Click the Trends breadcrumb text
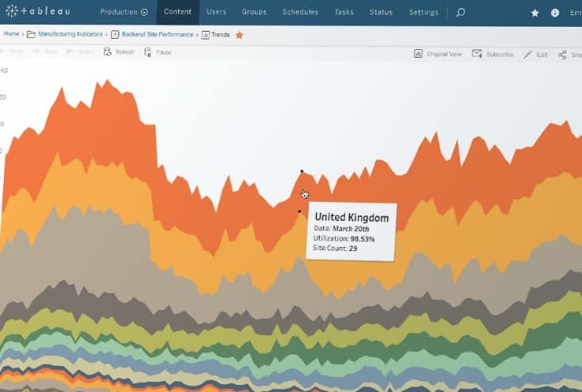 click(220, 35)
